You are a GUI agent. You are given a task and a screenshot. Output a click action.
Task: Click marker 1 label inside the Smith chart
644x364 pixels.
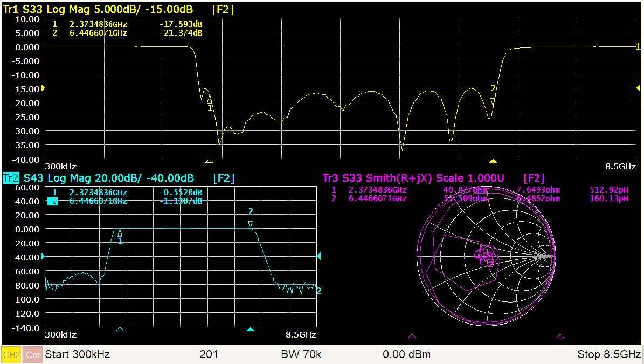(481, 262)
